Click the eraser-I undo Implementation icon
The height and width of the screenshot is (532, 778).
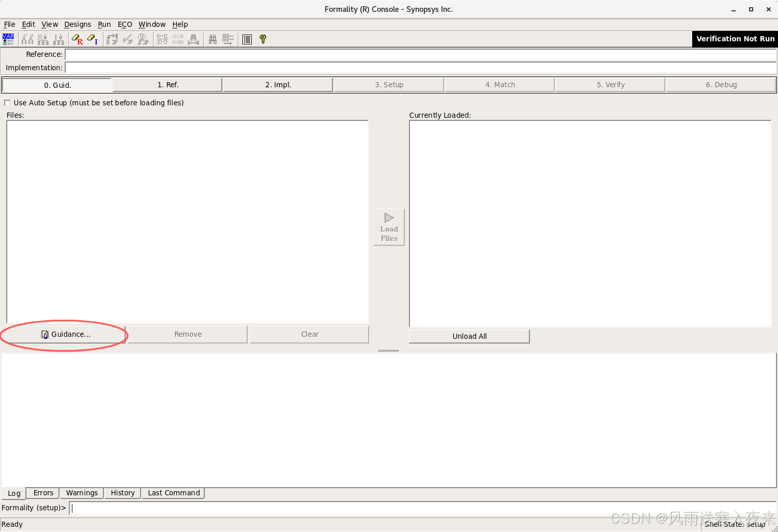[x=91, y=39]
